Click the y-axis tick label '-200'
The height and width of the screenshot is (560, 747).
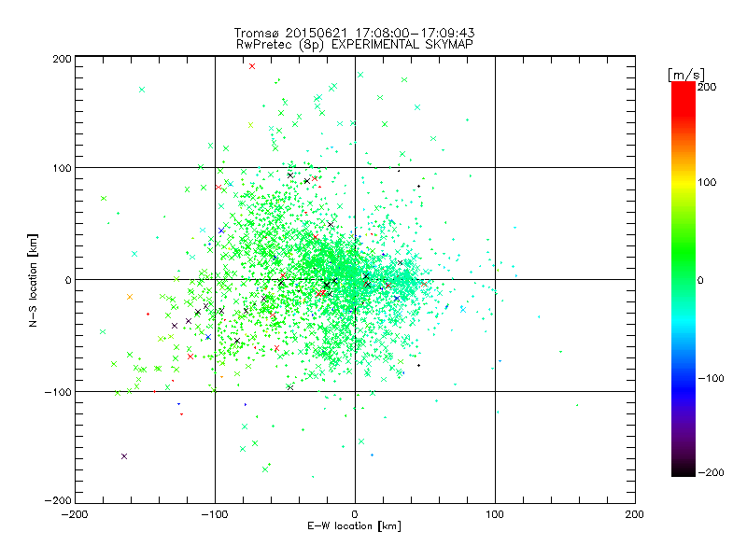coord(58,500)
